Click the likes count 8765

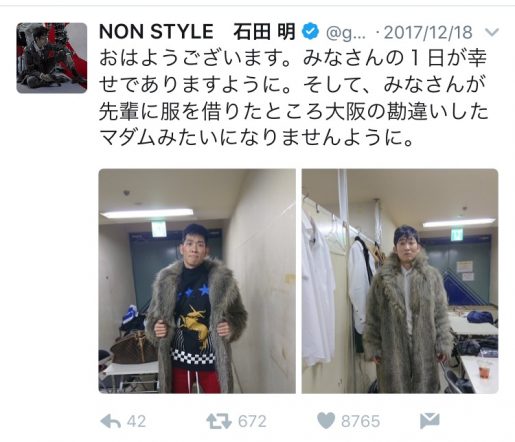360,421
